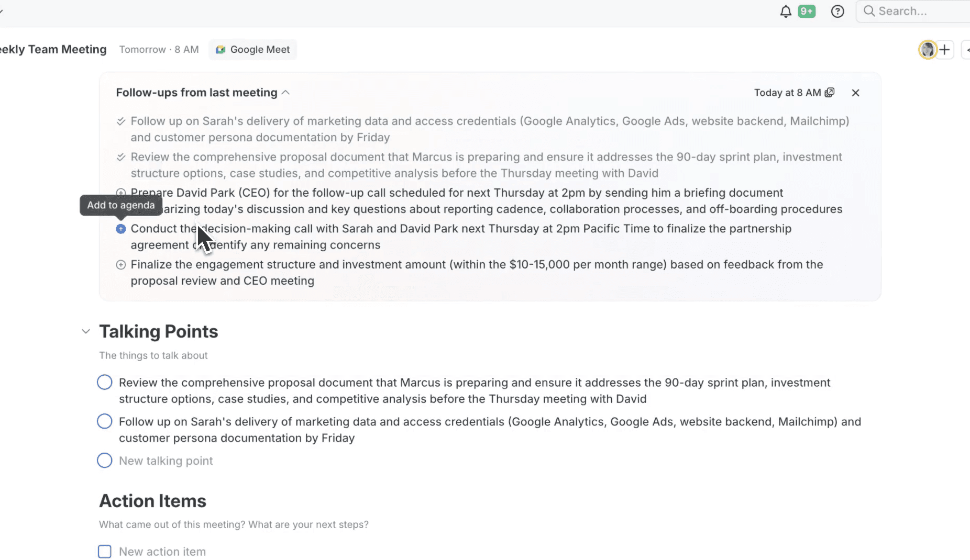
Task: Click the Google Meet camera icon
Action: click(x=221, y=49)
